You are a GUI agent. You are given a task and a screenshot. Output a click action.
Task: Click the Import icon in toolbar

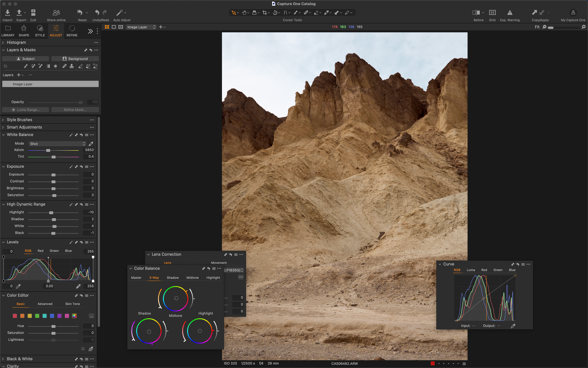(x=7, y=13)
